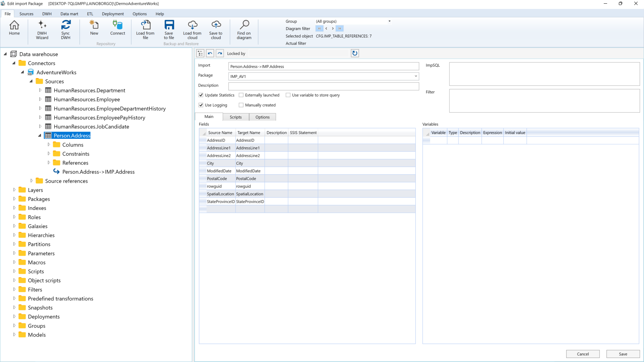Open the Sources menu
Image resolution: width=644 pixels, height=362 pixels.
(x=26, y=14)
